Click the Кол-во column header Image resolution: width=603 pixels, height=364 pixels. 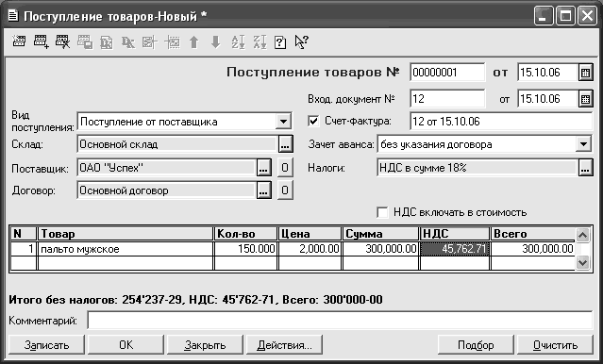245,234
